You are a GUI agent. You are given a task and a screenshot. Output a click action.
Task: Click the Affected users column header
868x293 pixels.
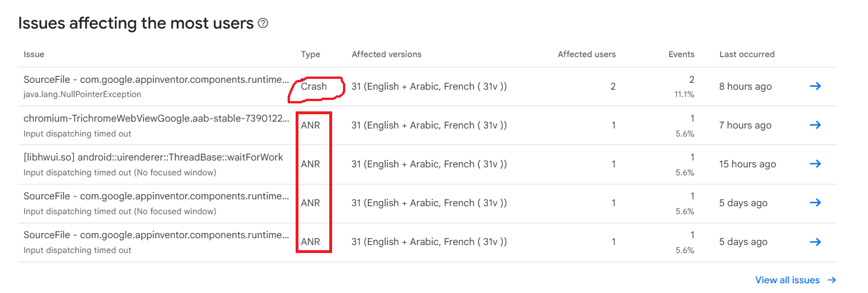tap(587, 54)
